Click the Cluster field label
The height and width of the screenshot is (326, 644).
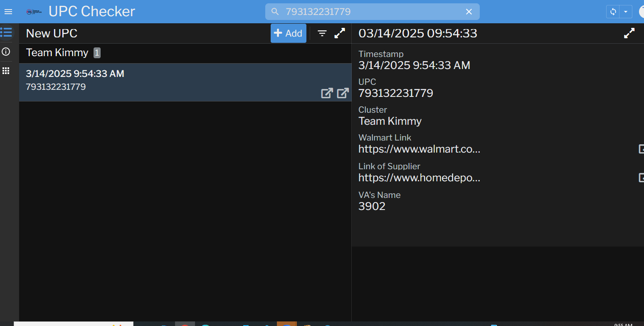tap(373, 110)
